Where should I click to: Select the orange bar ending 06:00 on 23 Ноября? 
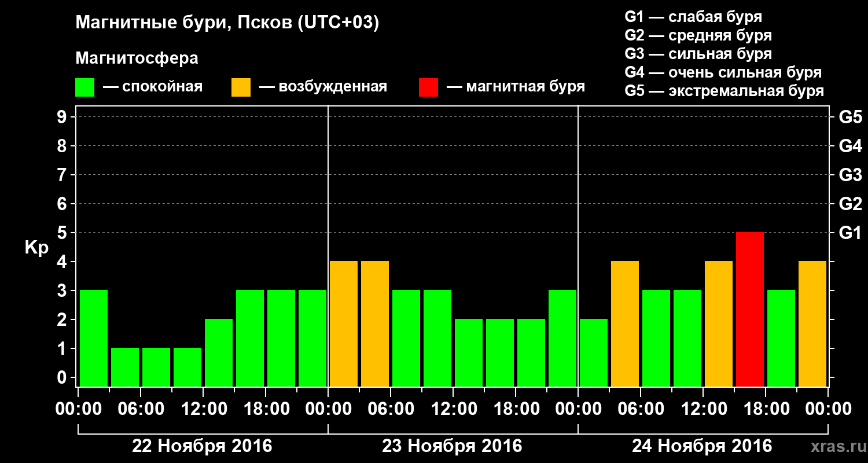coord(375,324)
